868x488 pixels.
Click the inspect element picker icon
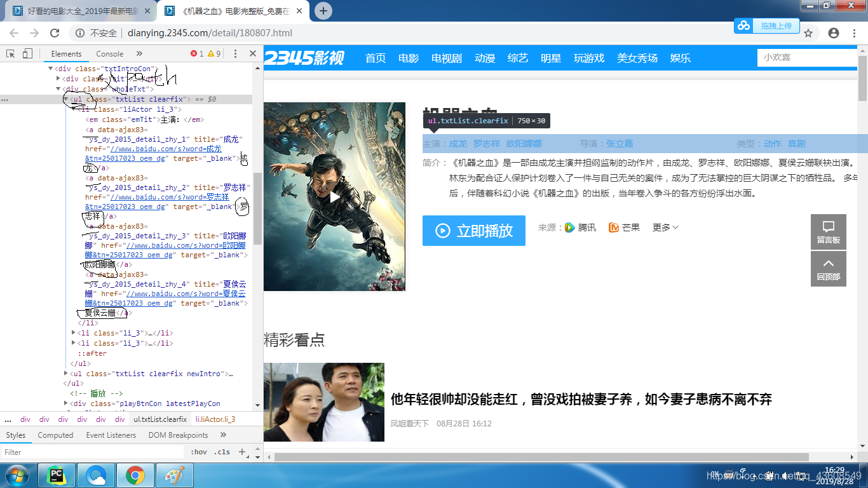[11, 53]
